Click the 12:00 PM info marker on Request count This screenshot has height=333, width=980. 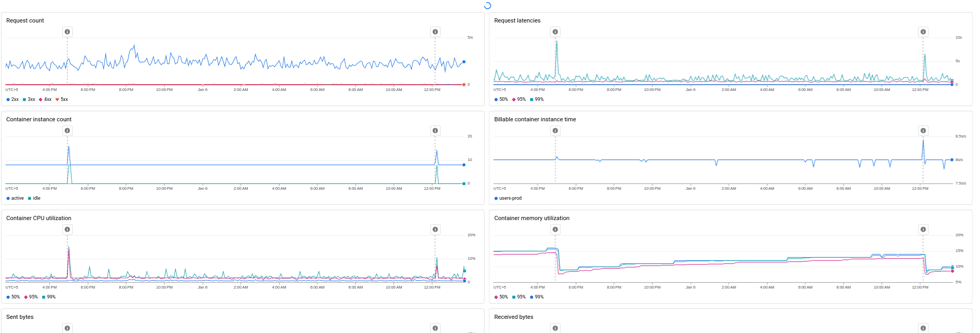pyautogui.click(x=435, y=32)
